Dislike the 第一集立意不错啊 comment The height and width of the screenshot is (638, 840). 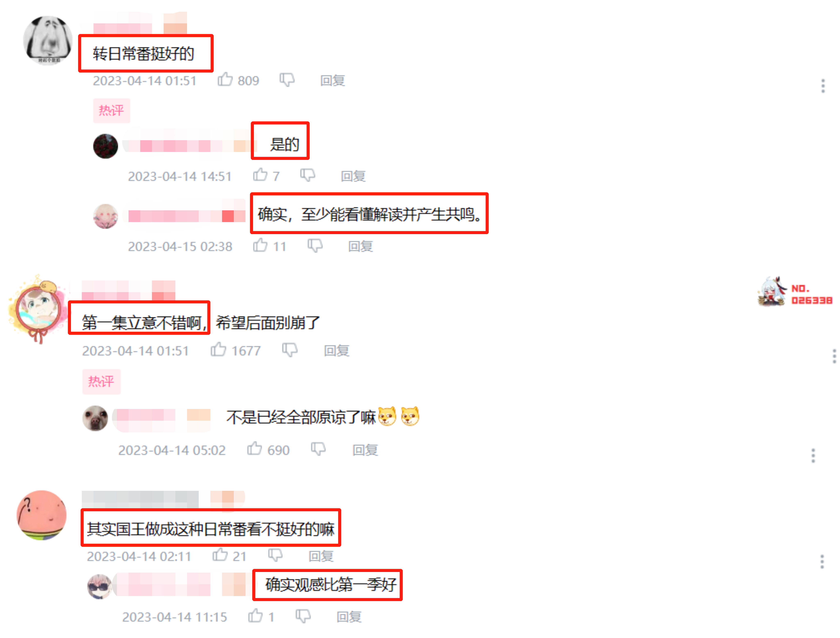[290, 350]
